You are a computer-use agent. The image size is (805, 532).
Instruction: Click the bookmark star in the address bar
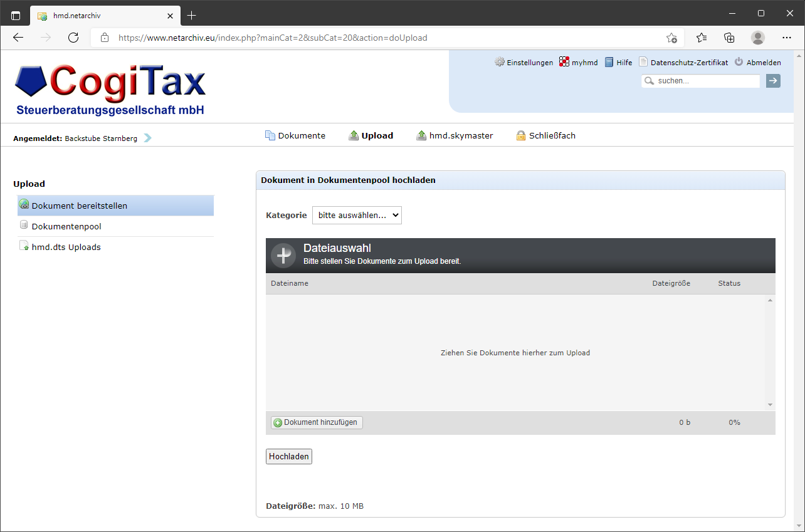point(671,38)
